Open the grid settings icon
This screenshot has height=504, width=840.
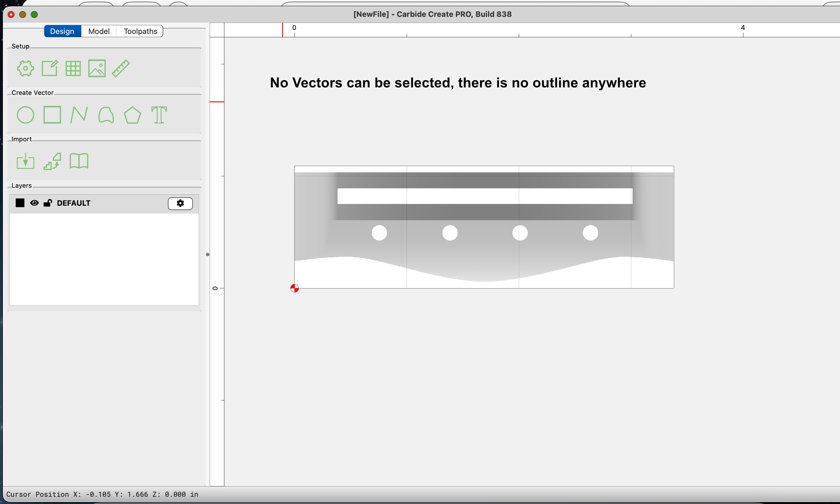(x=73, y=68)
